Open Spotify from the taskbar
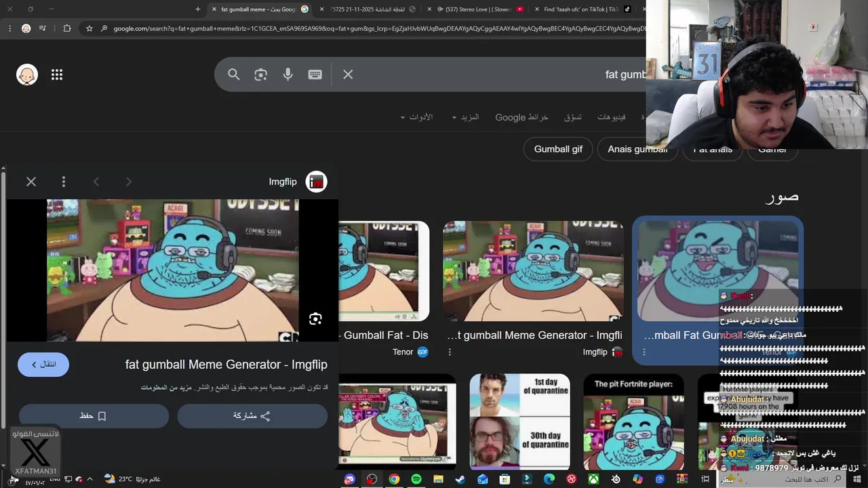Viewport: 868px width, 488px height. pyautogui.click(x=416, y=479)
